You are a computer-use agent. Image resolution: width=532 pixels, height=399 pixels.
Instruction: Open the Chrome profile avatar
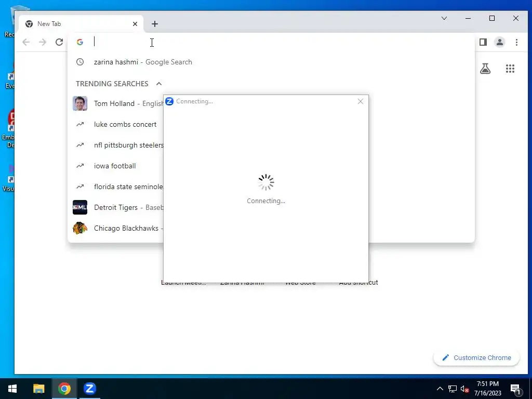(500, 42)
